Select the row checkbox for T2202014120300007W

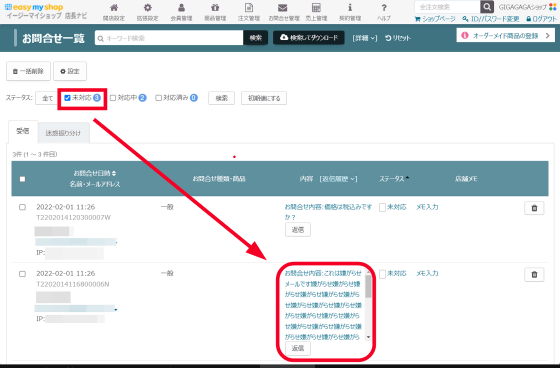coord(22,207)
